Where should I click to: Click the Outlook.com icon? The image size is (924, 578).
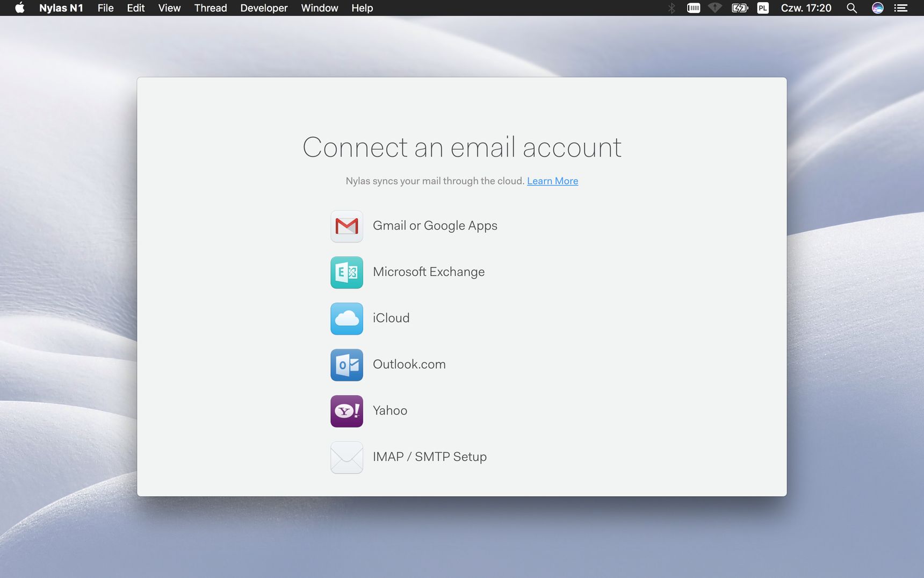pyautogui.click(x=346, y=365)
